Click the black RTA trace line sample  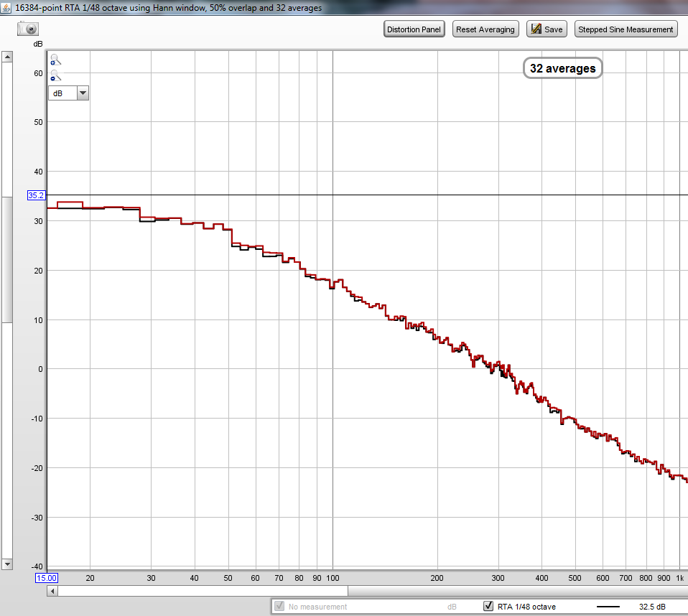(608, 607)
